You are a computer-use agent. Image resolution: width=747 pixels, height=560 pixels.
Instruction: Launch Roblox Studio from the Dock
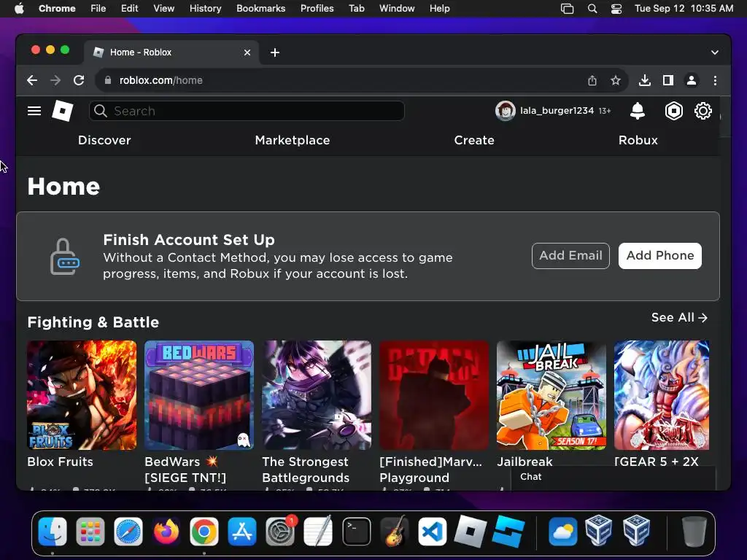(508, 531)
